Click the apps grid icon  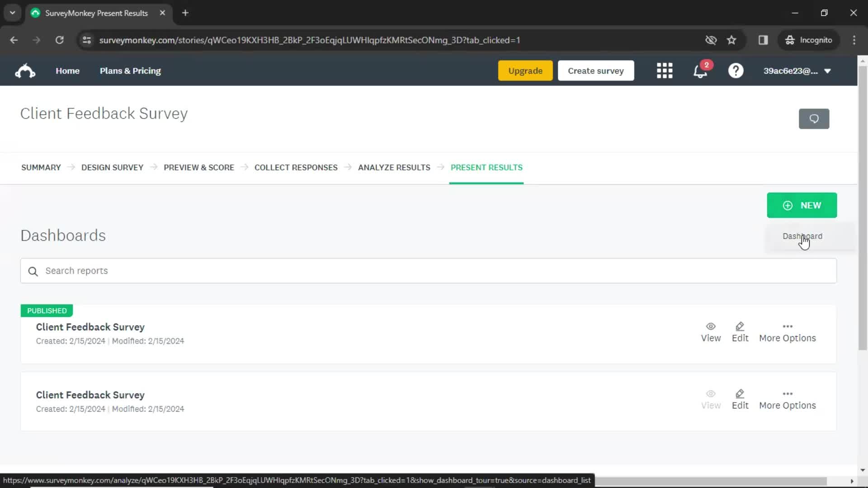(665, 70)
